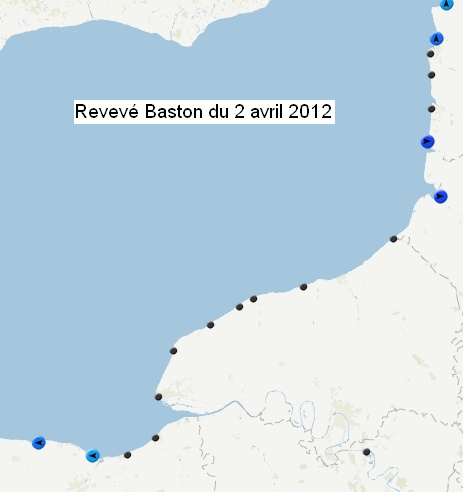
Task: Select the lower east-pointing blue marker at the river mouth
Action: pos(440,197)
